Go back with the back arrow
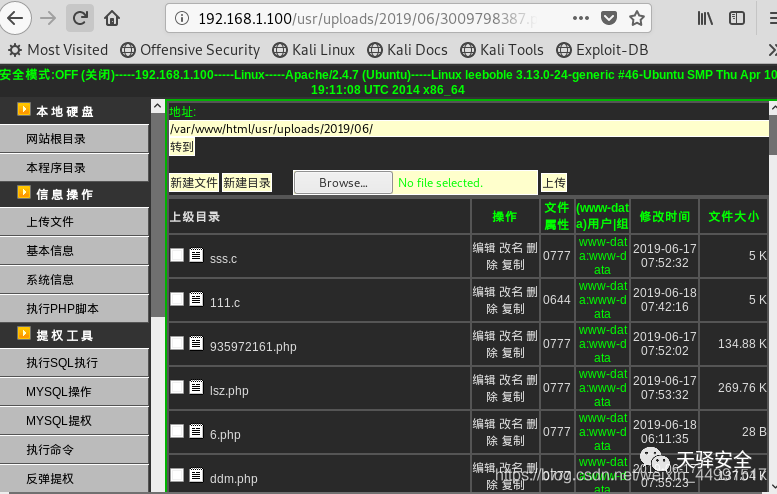This screenshot has height=494, width=777. point(15,18)
